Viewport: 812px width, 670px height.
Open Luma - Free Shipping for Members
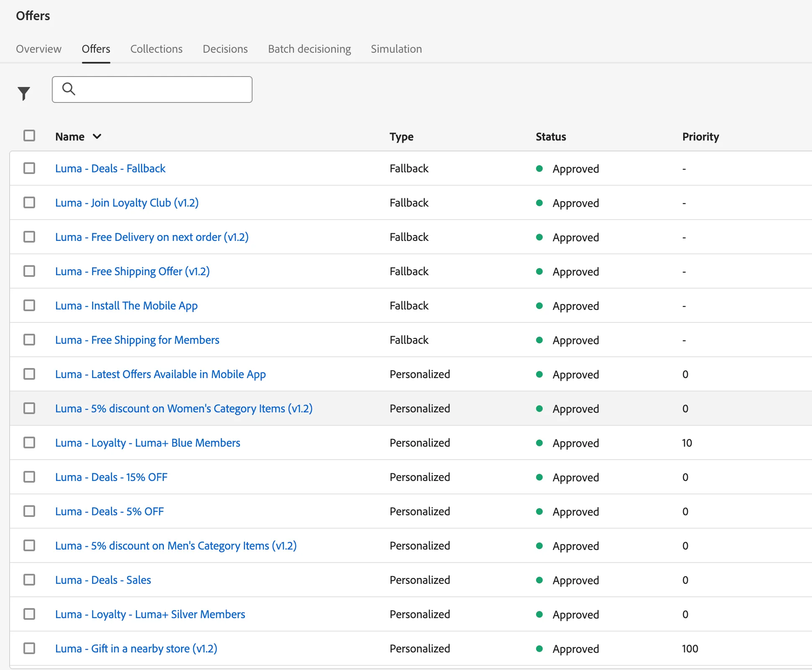click(137, 340)
